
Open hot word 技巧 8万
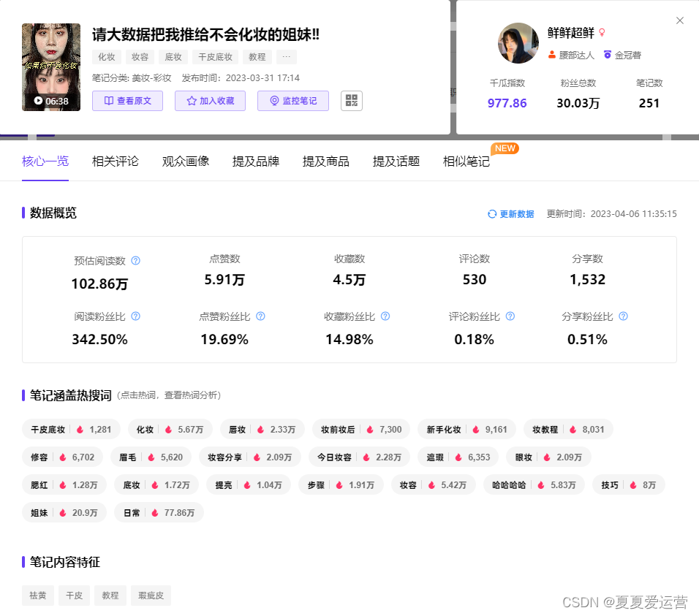[629, 484]
